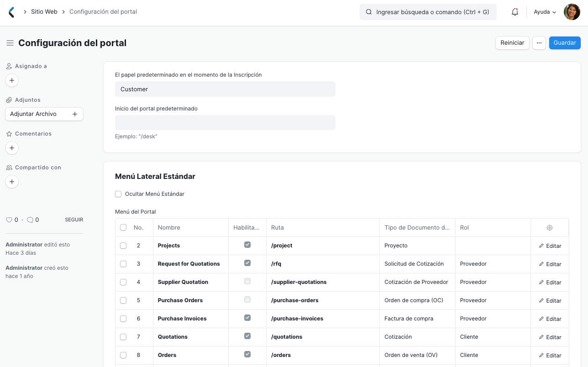
Task: Edit the Orders row
Action: click(x=550, y=355)
